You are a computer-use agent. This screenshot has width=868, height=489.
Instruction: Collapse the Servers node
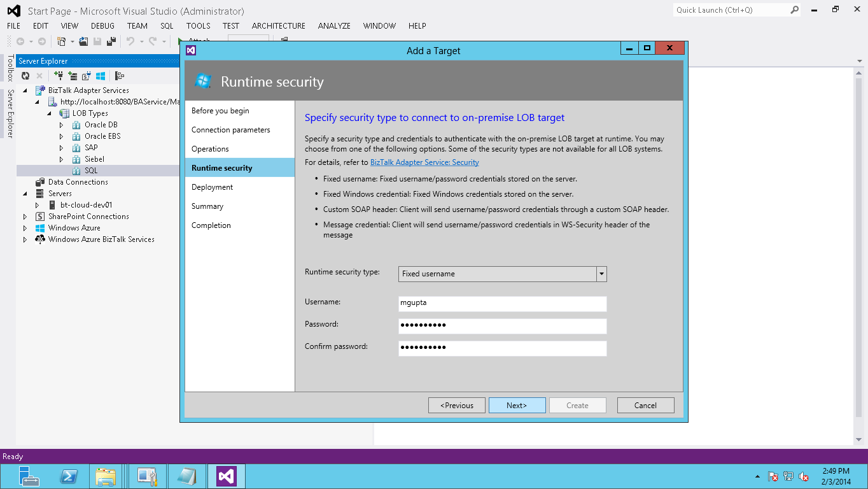tap(25, 194)
